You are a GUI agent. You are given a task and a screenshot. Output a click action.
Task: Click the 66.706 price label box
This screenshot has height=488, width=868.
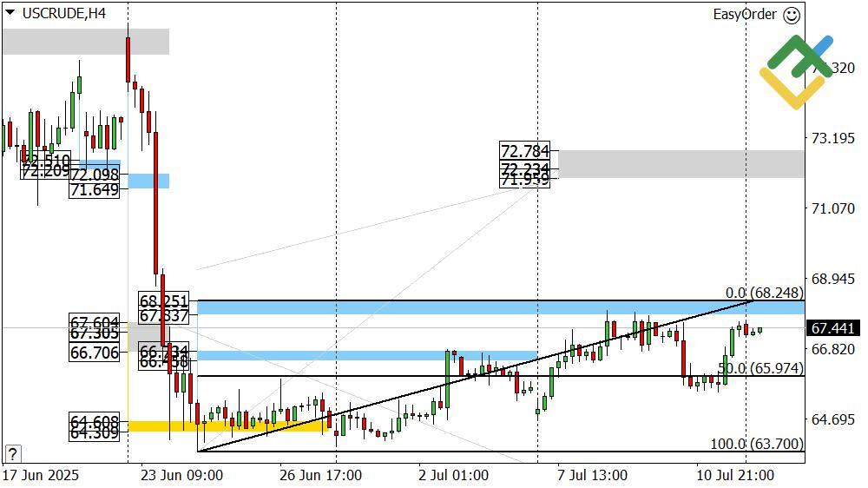(x=94, y=352)
